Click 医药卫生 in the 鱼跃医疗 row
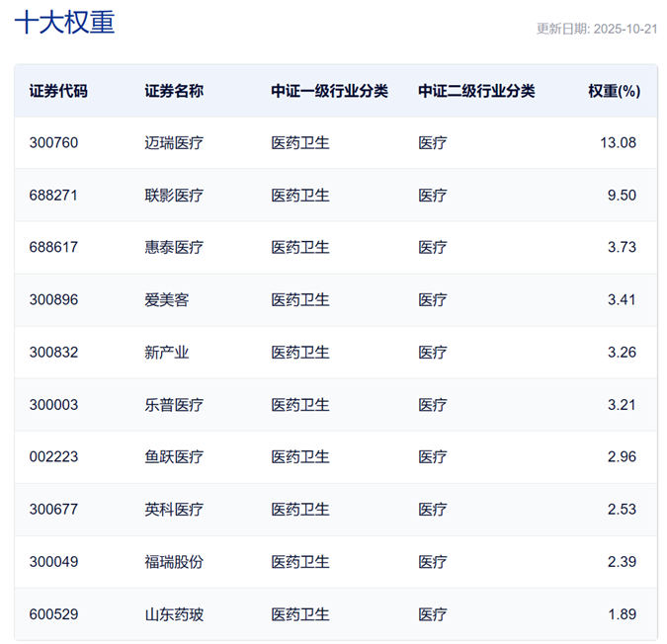Screen dimensions: 667x644 click(300, 457)
